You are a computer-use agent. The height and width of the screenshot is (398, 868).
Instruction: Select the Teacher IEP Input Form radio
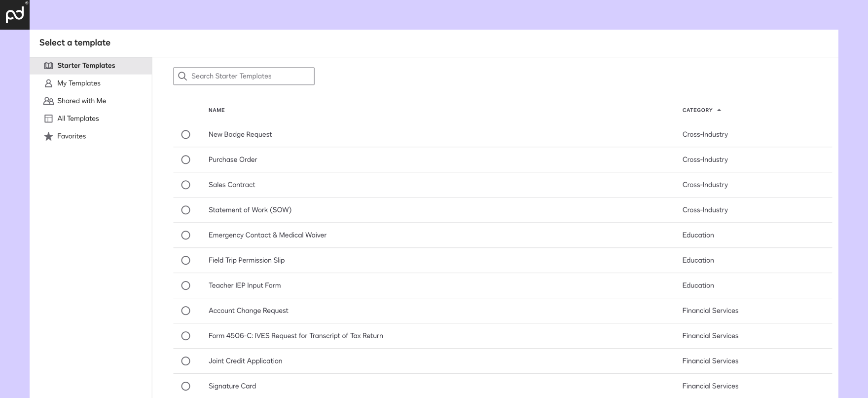(185, 285)
